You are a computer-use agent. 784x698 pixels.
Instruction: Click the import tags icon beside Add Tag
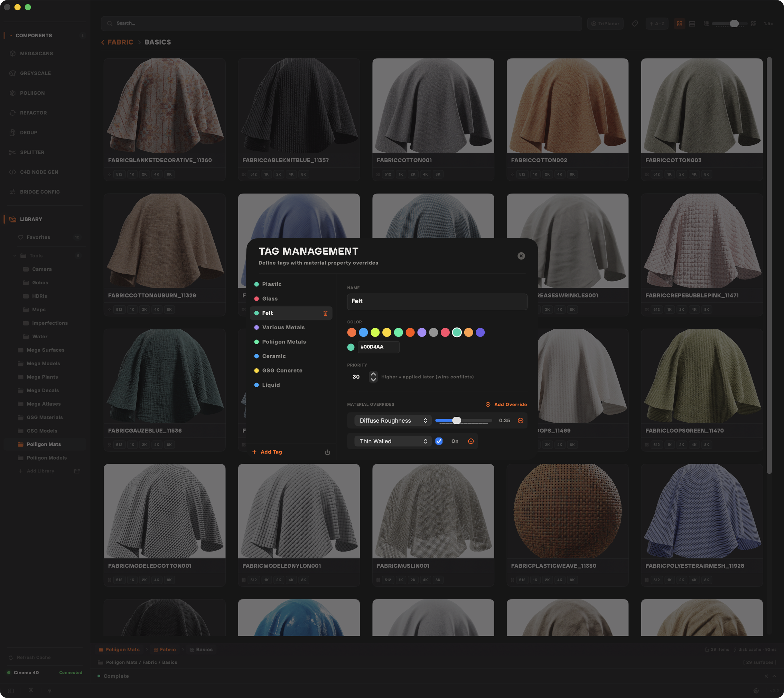point(327,452)
